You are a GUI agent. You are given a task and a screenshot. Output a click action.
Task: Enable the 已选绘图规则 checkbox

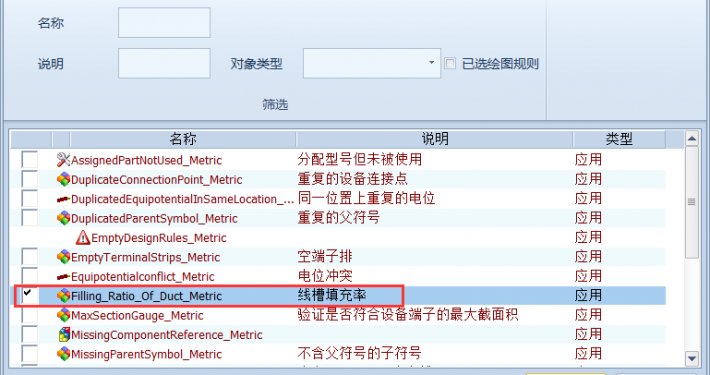click(x=450, y=63)
